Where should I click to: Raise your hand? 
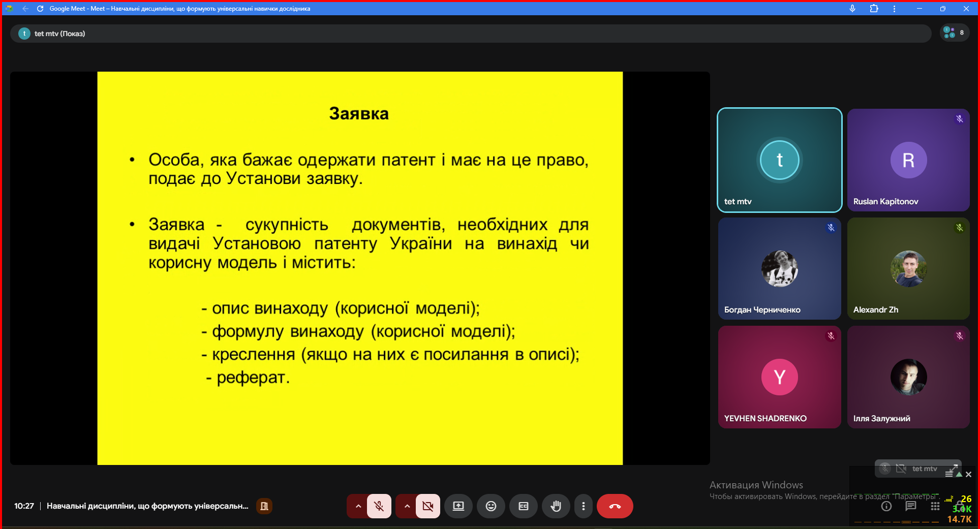[556, 506]
